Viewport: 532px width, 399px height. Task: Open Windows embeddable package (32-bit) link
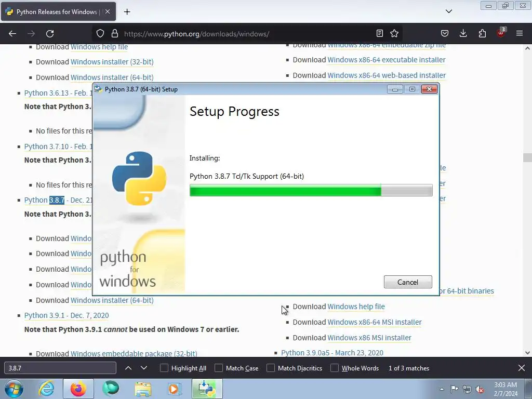pyautogui.click(x=134, y=353)
